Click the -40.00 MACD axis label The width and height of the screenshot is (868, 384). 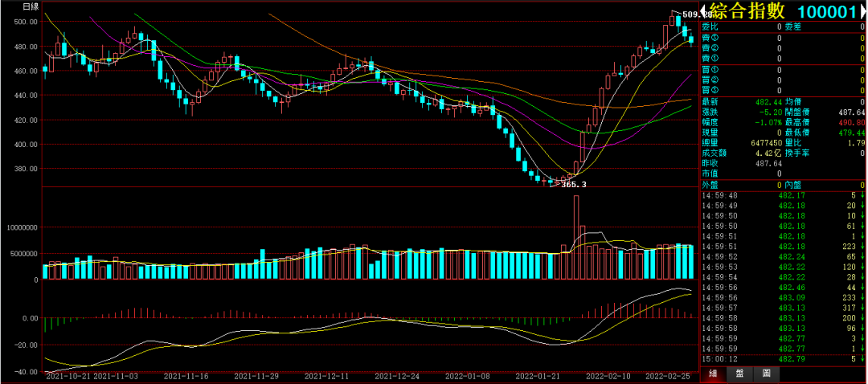click(x=26, y=371)
